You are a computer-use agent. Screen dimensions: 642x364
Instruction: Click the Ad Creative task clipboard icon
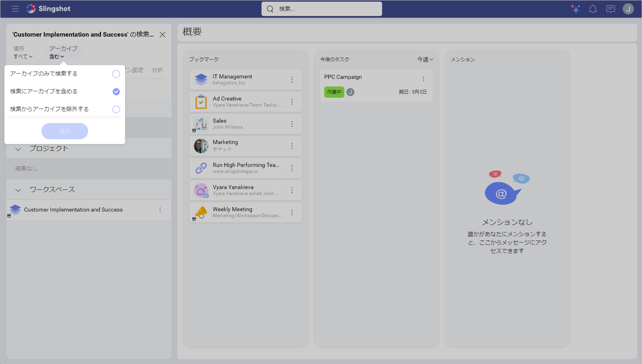pyautogui.click(x=201, y=102)
